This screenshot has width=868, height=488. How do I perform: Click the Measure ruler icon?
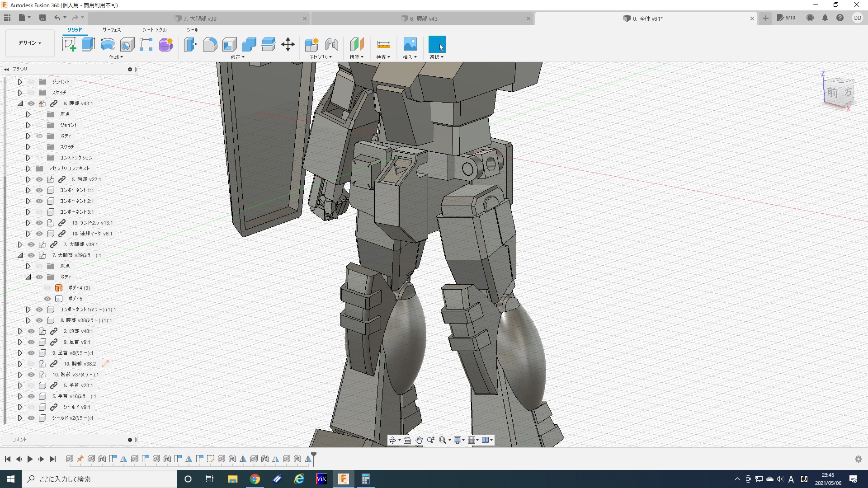[383, 44]
